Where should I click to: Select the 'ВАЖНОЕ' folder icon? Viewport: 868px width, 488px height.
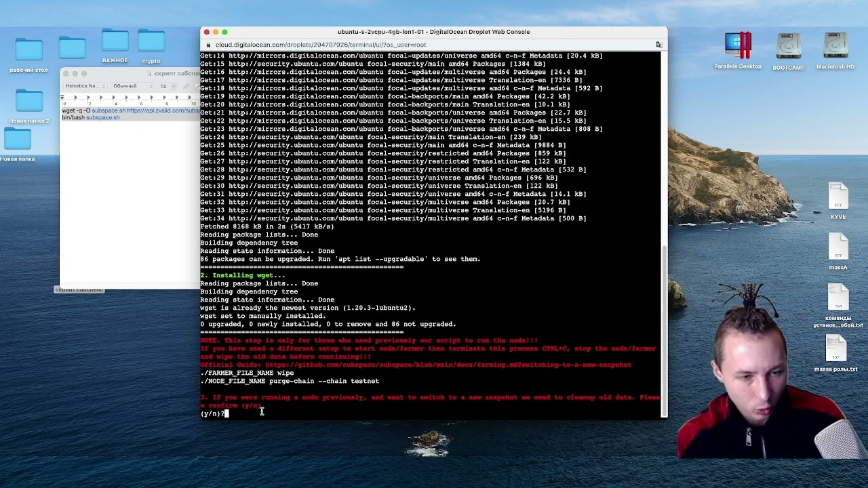coord(115,41)
